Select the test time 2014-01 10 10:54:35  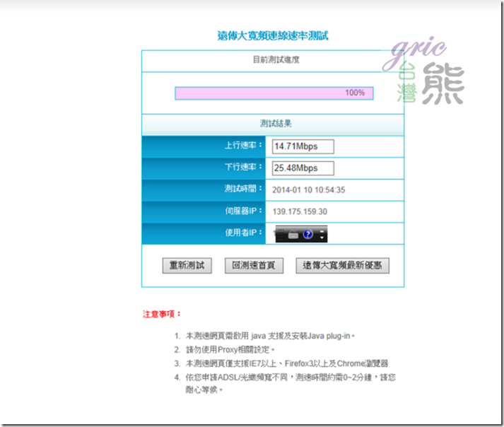tap(309, 190)
